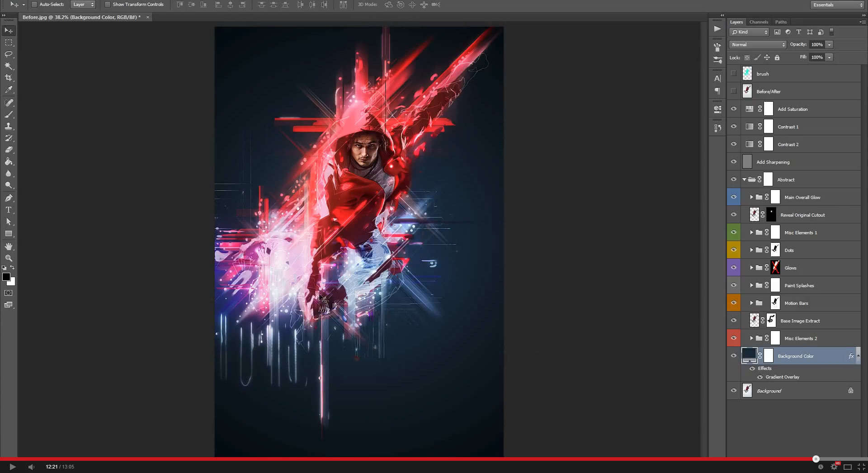Play the video

coord(13,467)
